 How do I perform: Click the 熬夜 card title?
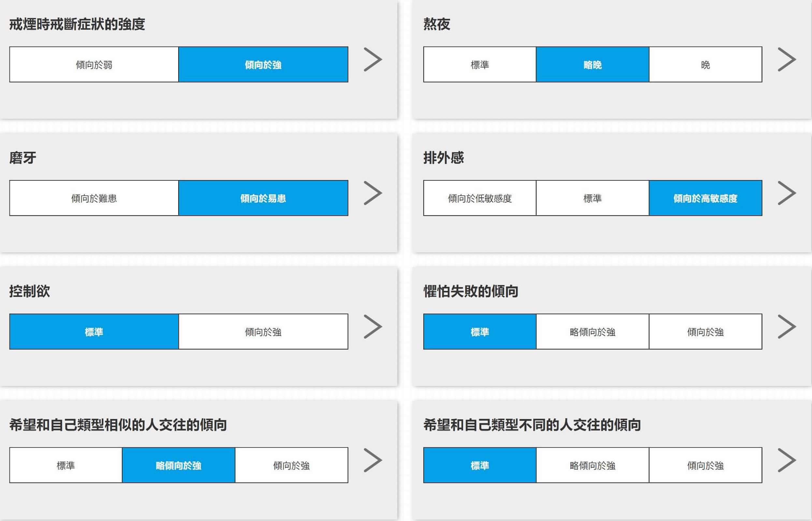[x=437, y=24]
